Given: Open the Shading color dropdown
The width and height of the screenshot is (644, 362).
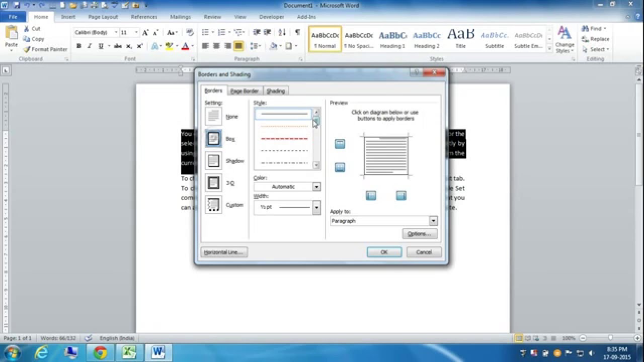Looking at the screenshot, I should 279,46.
